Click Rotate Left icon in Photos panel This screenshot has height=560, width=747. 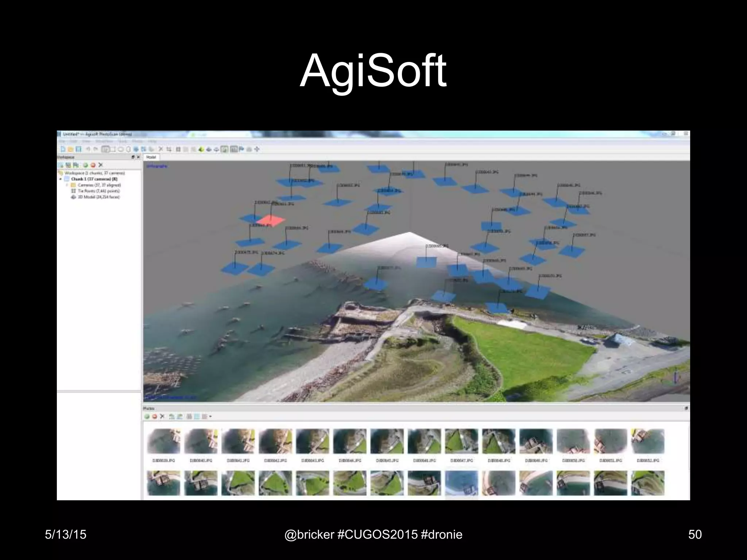[172, 416]
